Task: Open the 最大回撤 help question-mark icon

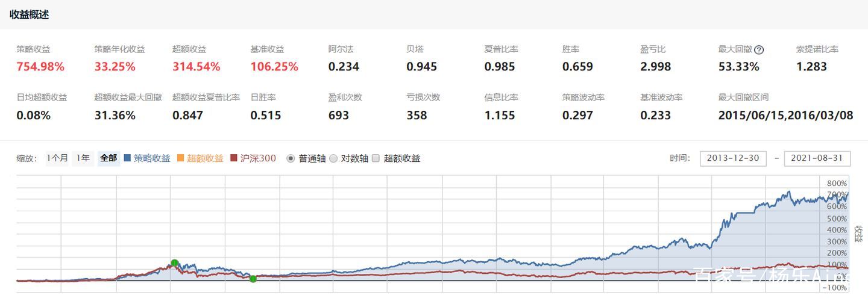Action: click(759, 50)
